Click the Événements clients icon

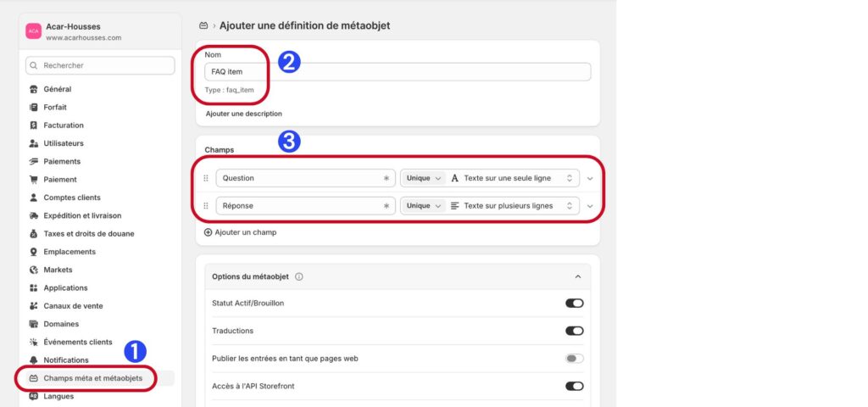tap(33, 343)
